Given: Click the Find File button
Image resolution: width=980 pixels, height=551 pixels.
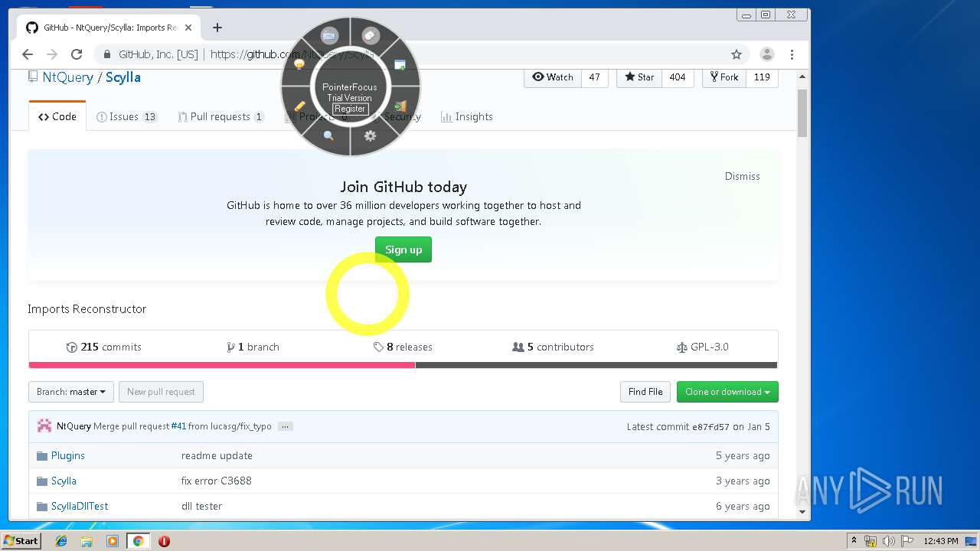Looking at the screenshot, I should 645,392.
